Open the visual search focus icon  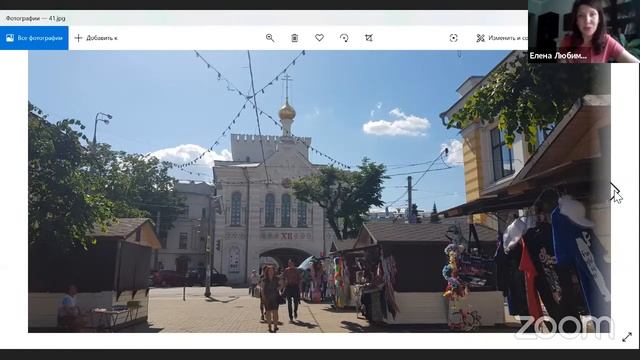point(453,38)
